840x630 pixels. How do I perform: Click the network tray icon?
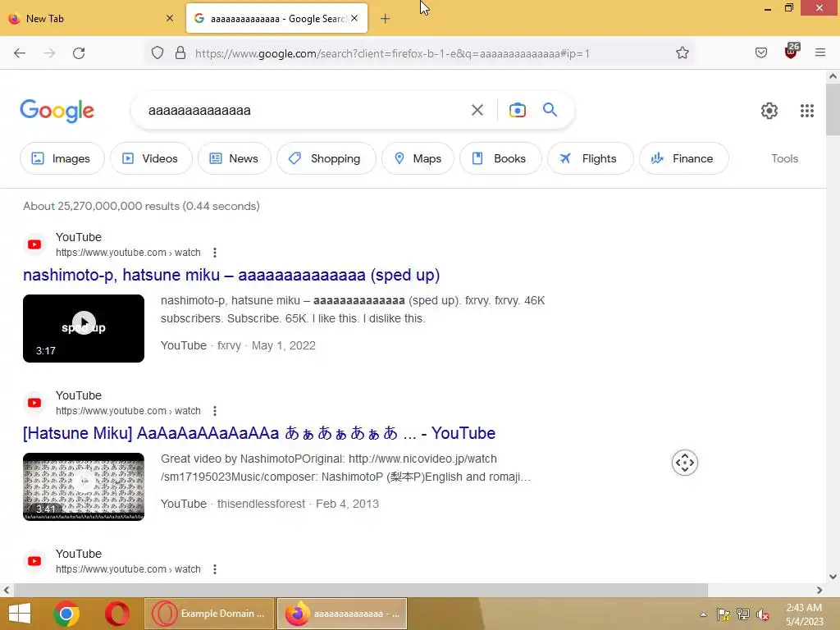point(743,614)
